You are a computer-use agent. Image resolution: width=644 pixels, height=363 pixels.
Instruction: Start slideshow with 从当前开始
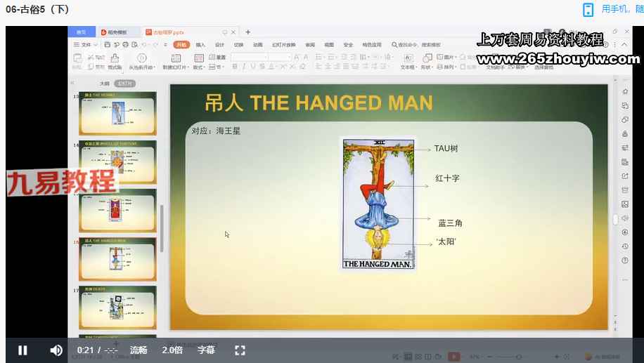[142, 62]
